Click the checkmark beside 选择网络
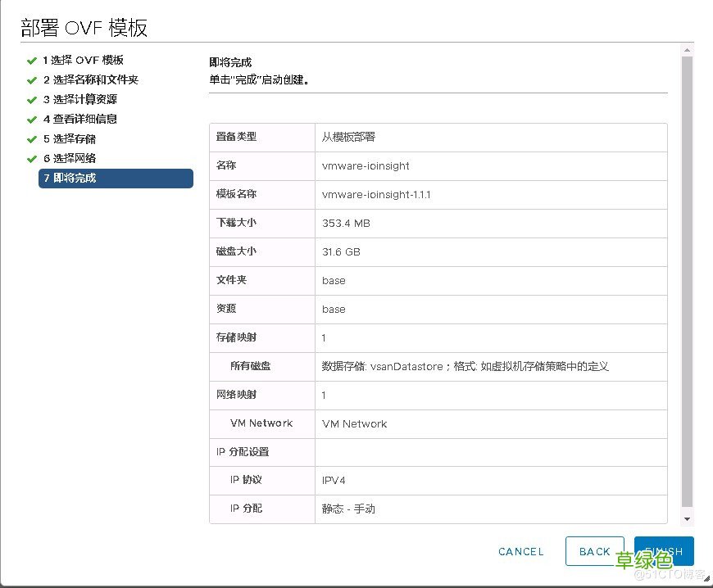This screenshot has height=588, width=713. (30, 158)
